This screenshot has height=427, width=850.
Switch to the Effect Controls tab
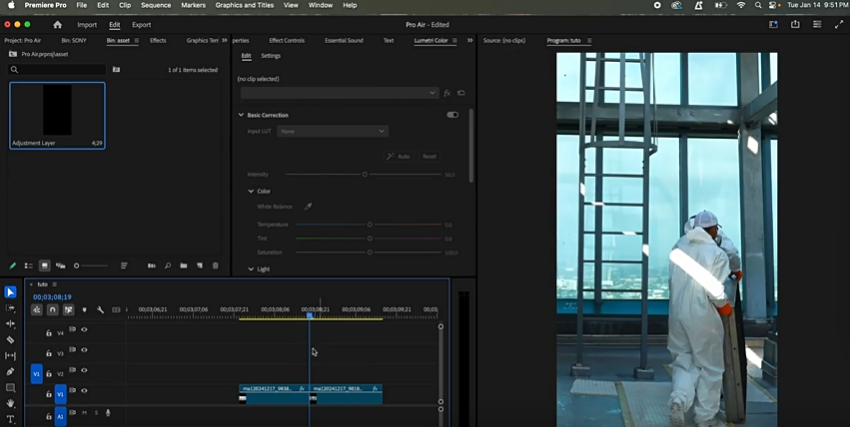287,41
